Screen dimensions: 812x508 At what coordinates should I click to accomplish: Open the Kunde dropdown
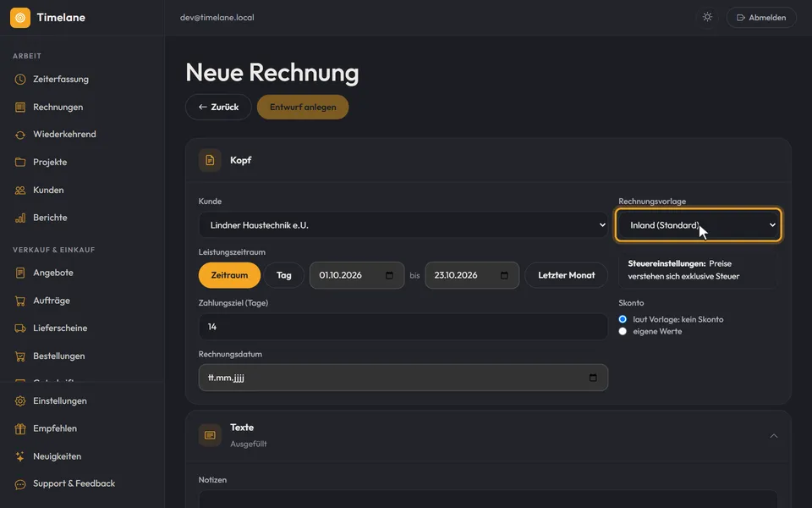tap(403, 225)
